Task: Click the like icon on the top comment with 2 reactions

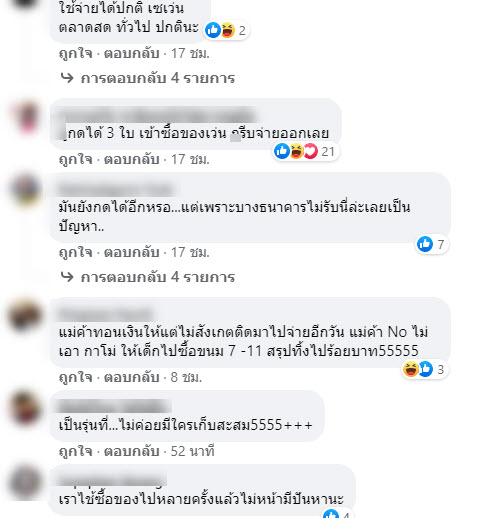Action: (x=213, y=30)
